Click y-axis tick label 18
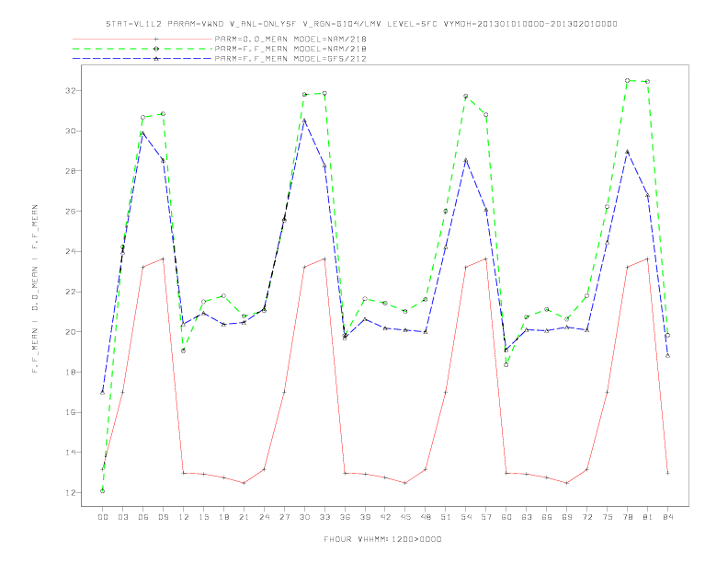728x563 pixels. [71, 372]
